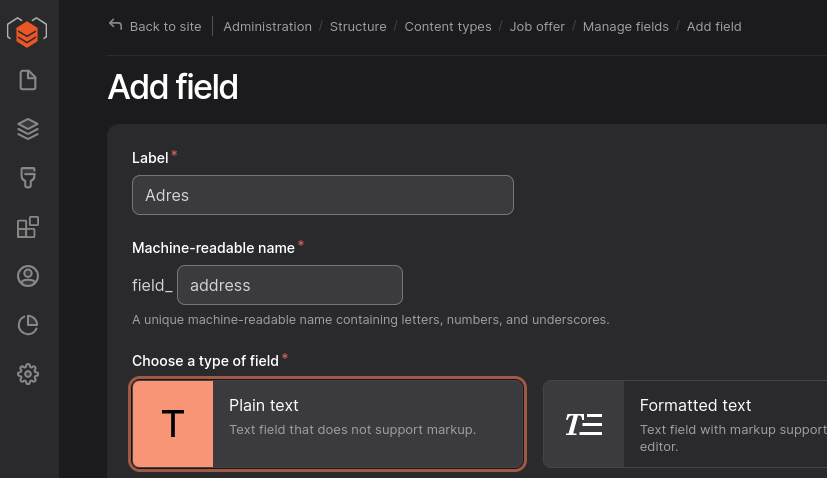This screenshot has width=827, height=478.
Task: Click the machine-readable name input field
Action: tap(289, 285)
